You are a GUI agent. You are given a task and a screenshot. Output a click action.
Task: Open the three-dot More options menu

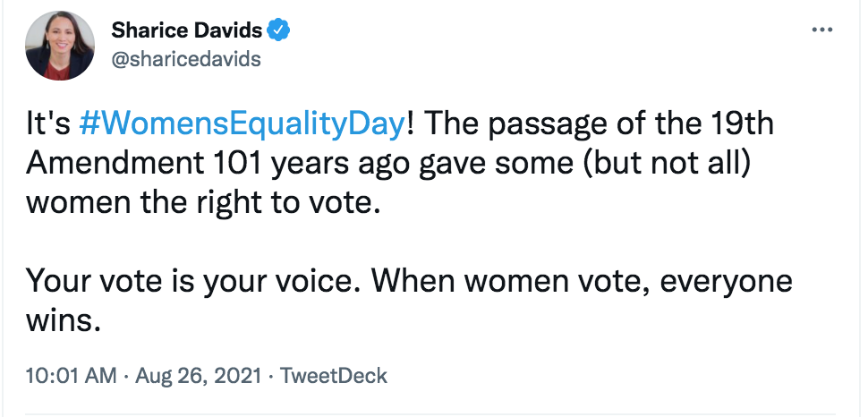821,30
